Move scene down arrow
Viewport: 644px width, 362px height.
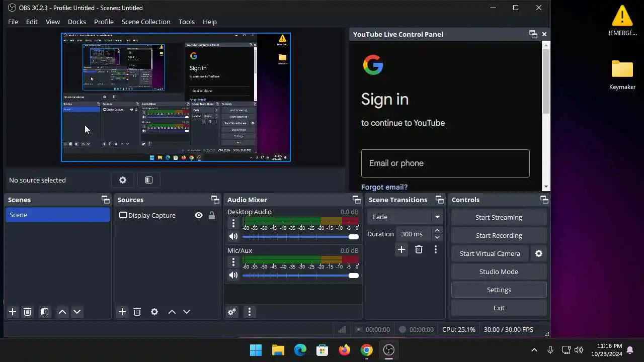click(77, 312)
